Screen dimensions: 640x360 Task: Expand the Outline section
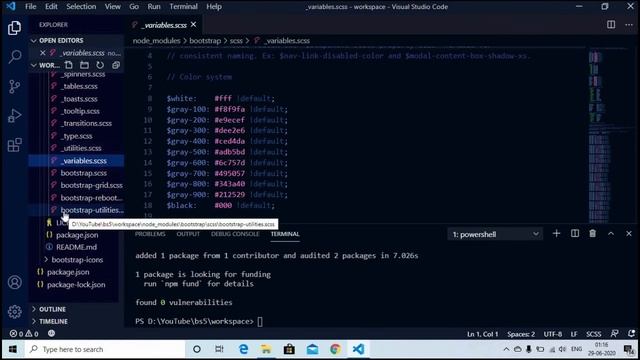tap(52, 309)
